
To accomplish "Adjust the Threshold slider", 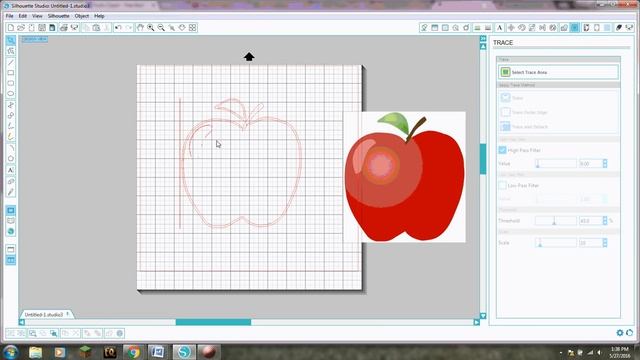I will [556, 221].
